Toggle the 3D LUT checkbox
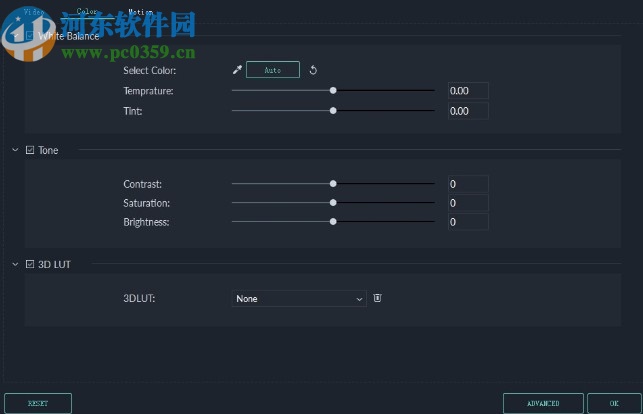This screenshot has width=643, height=414. coord(30,264)
